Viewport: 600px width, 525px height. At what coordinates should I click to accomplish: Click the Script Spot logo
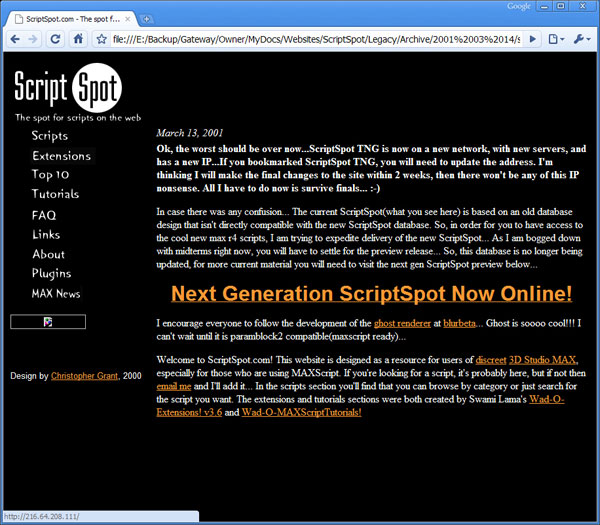(x=68, y=88)
